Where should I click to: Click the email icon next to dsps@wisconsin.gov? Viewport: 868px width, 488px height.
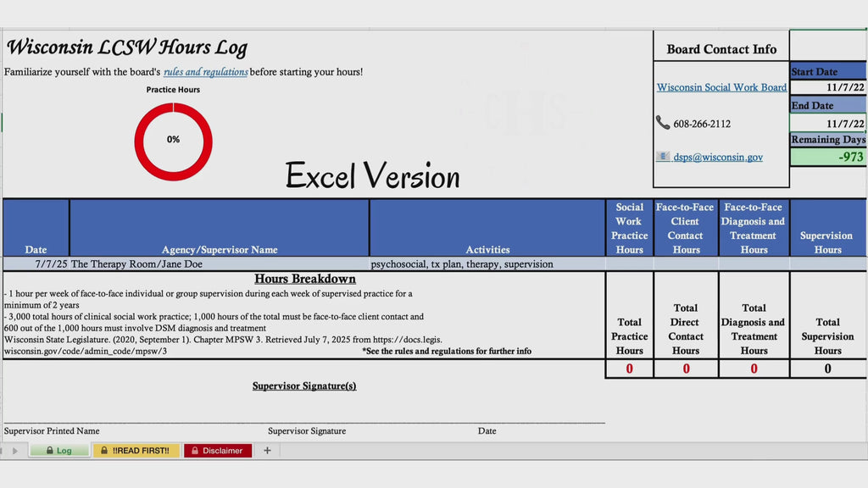[663, 157]
